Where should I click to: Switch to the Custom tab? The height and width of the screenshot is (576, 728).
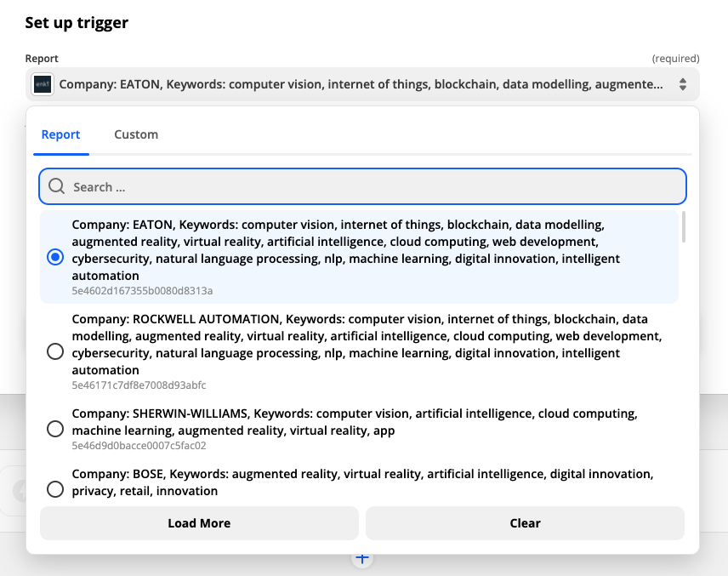pos(136,134)
